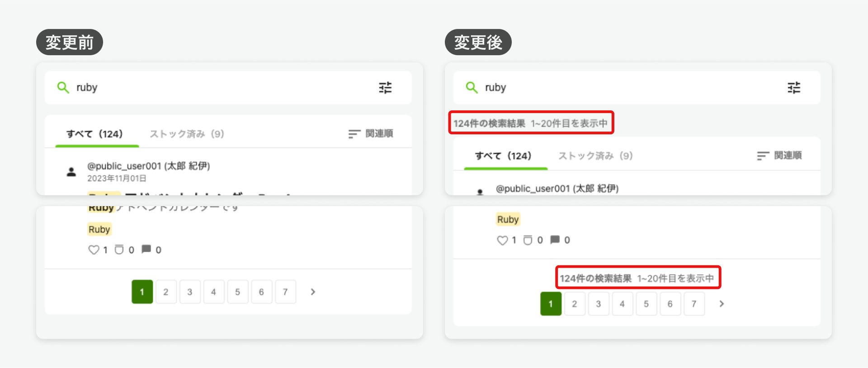868x368 pixels.
Task: Go to page 3 in 変更後 pagination
Action: [x=599, y=304]
